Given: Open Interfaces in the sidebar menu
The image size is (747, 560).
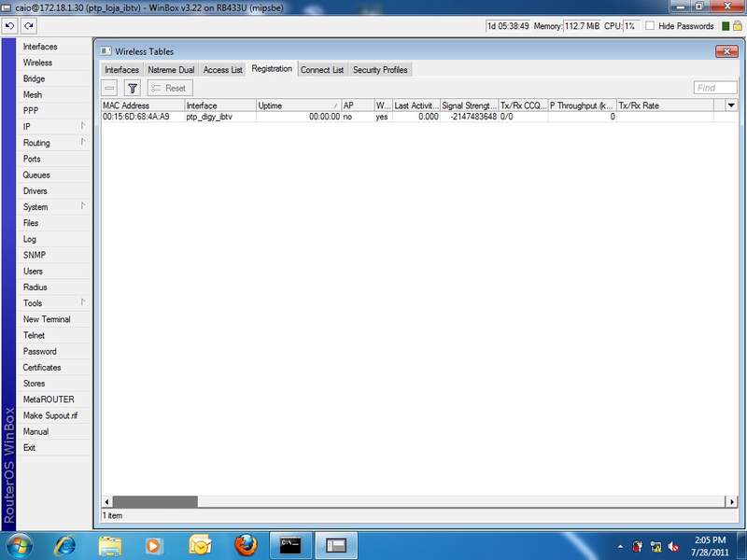Looking at the screenshot, I should 40,47.
